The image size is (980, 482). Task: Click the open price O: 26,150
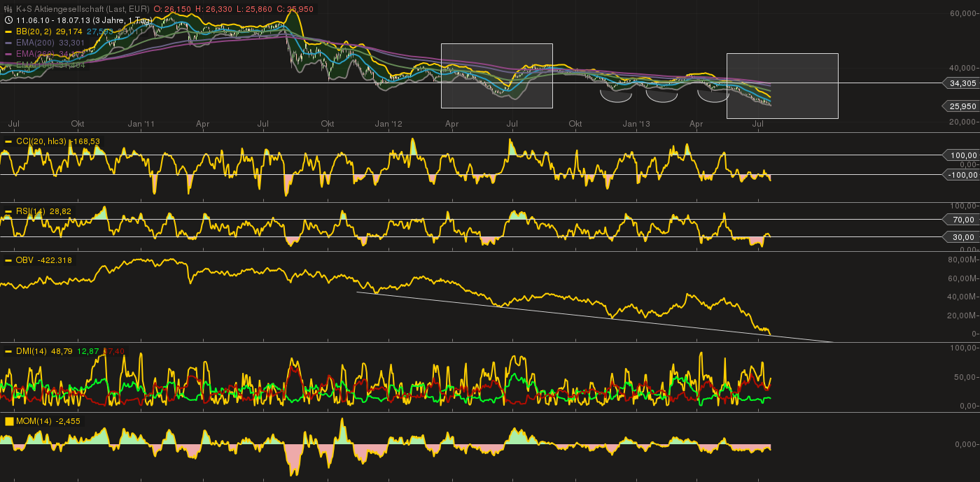(172, 9)
